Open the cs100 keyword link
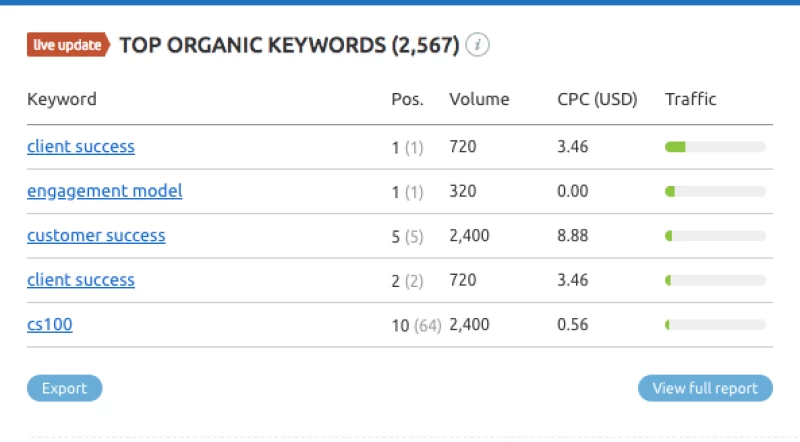 coord(49,325)
